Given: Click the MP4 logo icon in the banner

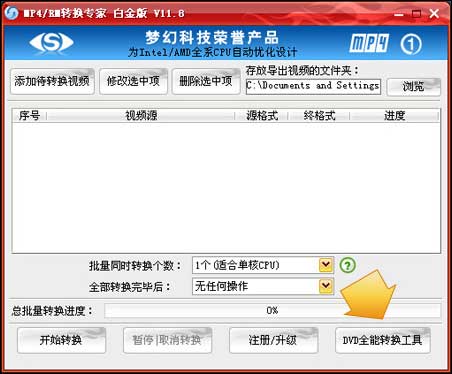Looking at the screenshot, I should [369, 43].
